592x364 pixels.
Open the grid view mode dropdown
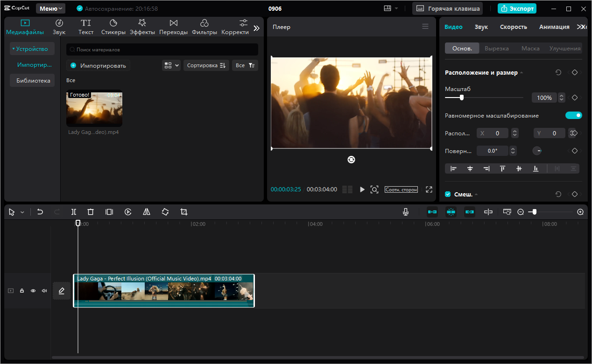tap(171, 65)
